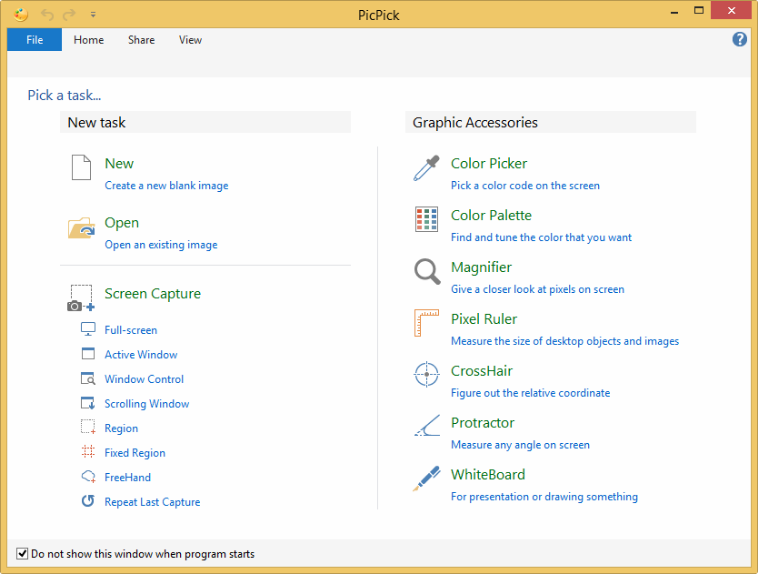Viewport: 758px width, 574px height.
Task: Select the Pixel Ruler icon
Action: pyautogui.click(x=426, y=324)
